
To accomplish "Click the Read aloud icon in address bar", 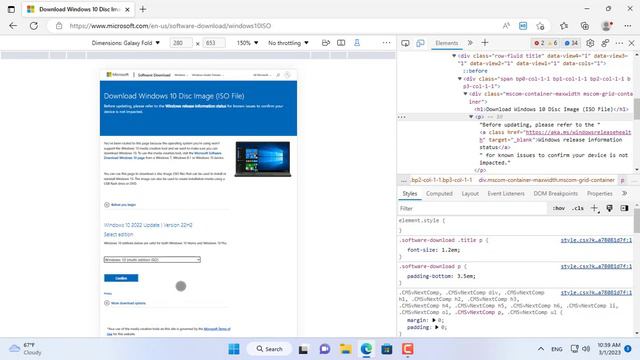I will coord(506,26).
